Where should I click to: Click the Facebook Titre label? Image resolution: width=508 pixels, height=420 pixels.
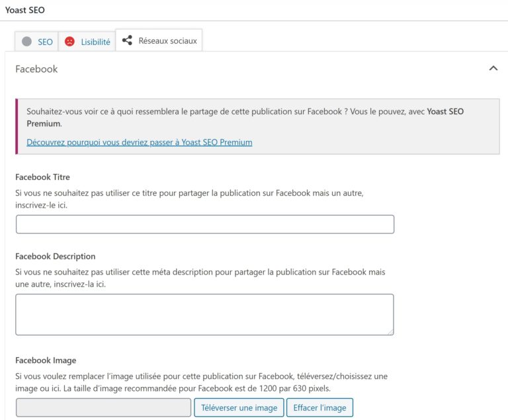click(x=42, y=177)
